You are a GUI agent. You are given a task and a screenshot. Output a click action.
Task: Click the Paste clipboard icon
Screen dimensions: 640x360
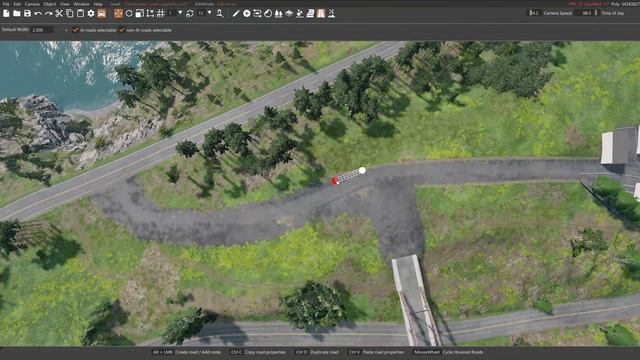(x=80, y=13)
